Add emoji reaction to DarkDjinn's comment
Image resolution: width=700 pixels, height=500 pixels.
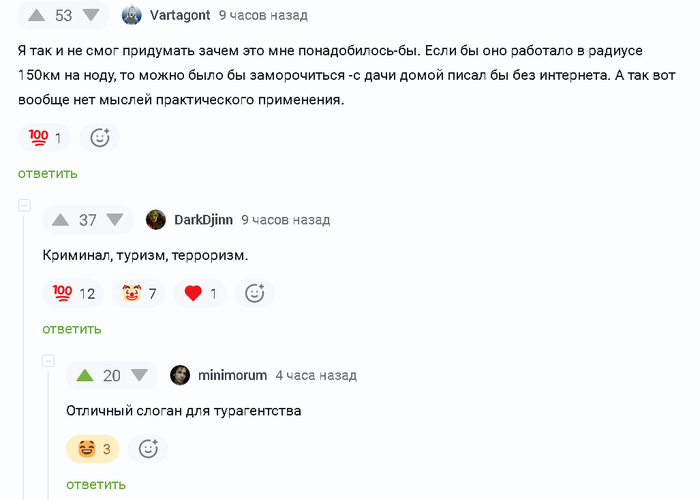pyautogui.click(x=254, y=293)
